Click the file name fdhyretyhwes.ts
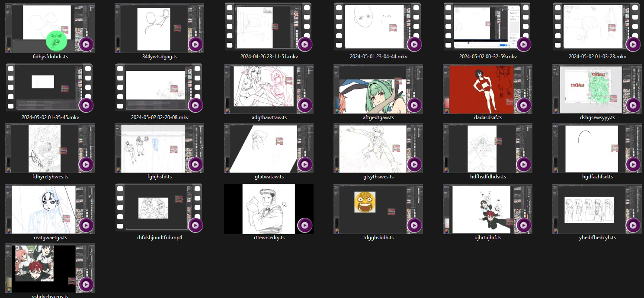Image resolution: width=644 pixels, height=298 pixels. [50, 177]
